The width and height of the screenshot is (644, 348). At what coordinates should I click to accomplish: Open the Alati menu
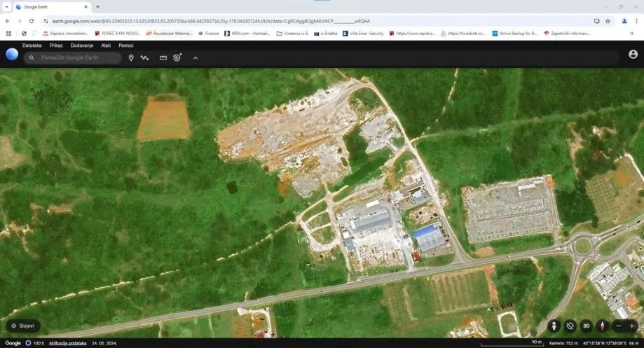[106, 45]
